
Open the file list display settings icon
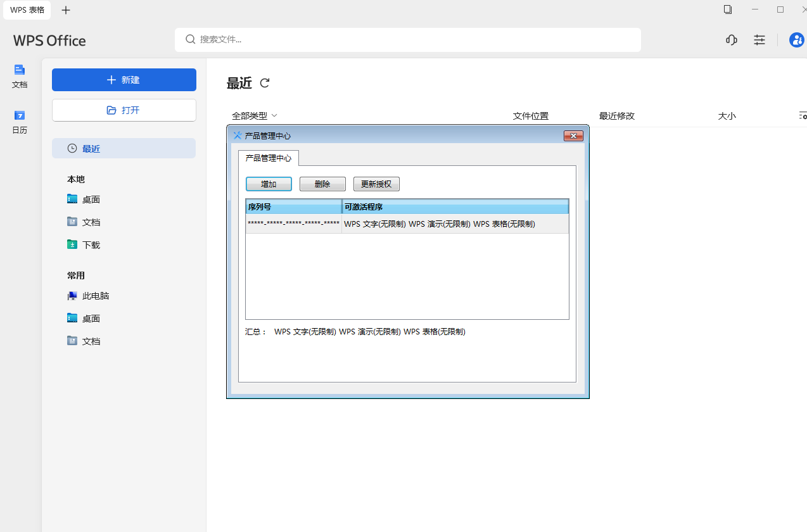click(x=802, y=115)
